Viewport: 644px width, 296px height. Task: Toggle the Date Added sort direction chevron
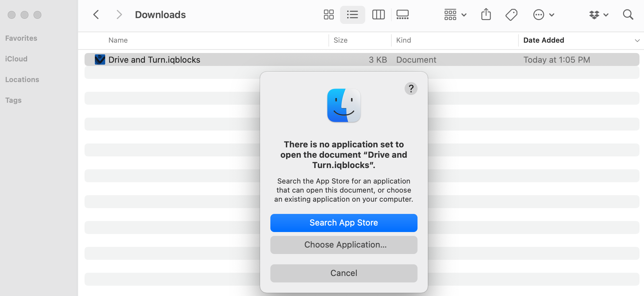point(637,40)
